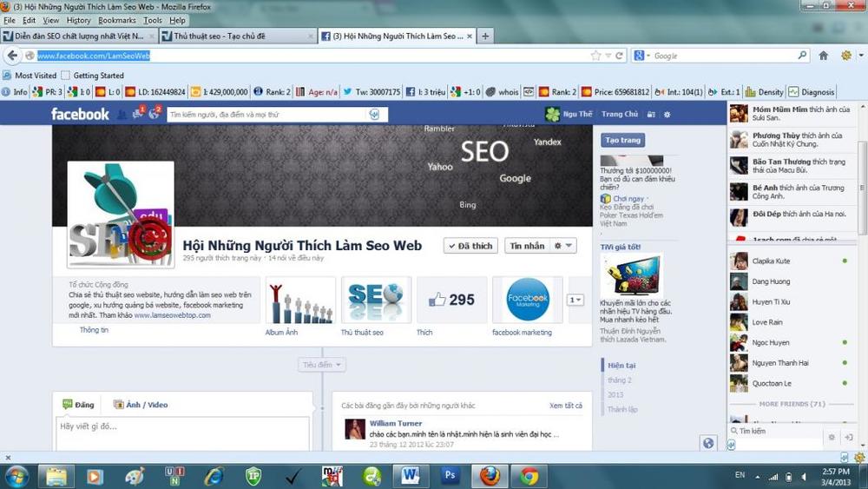This screenshot has height=489, width=868.
Task: Click the Twitter Tw: 30007175 toolbar item
Action: 372,92
